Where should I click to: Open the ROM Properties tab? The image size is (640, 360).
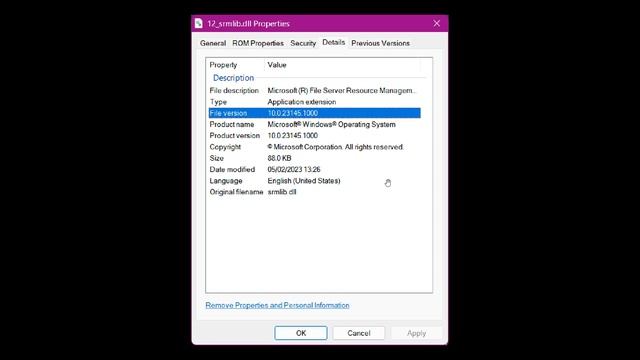pos(258,43)
